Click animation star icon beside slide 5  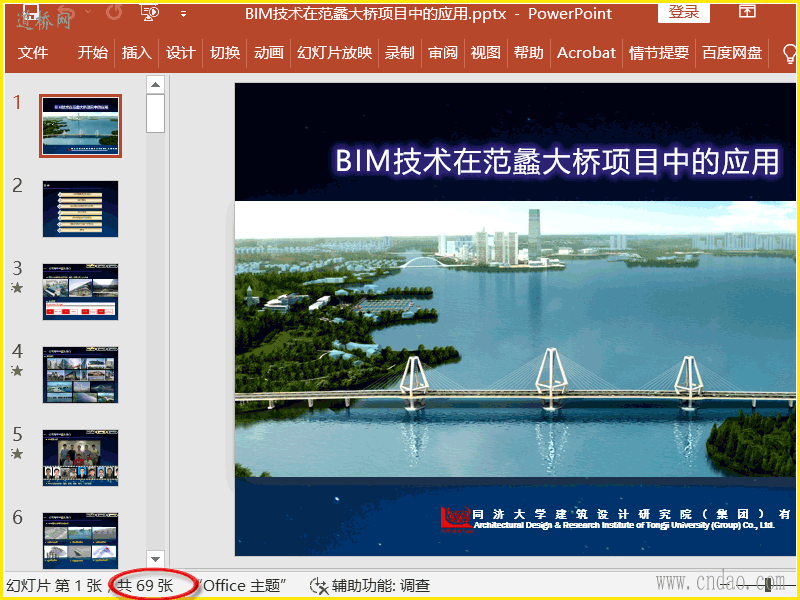point(17,454)
